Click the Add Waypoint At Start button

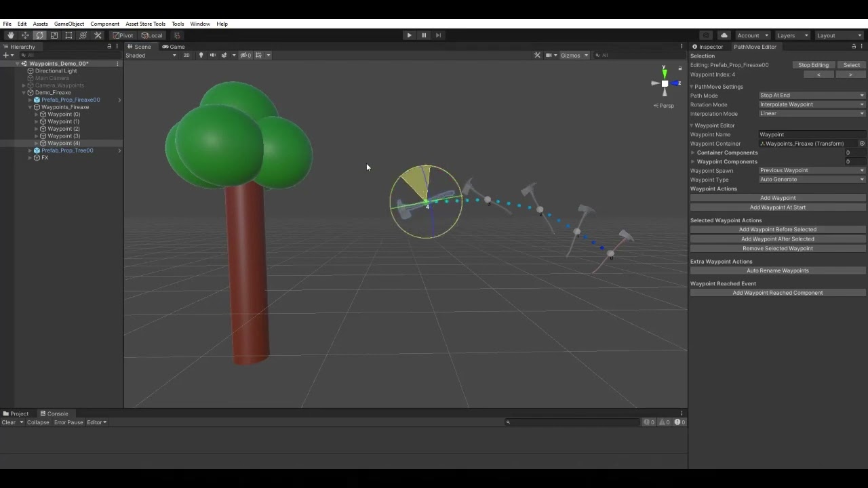tap(778, 207)
